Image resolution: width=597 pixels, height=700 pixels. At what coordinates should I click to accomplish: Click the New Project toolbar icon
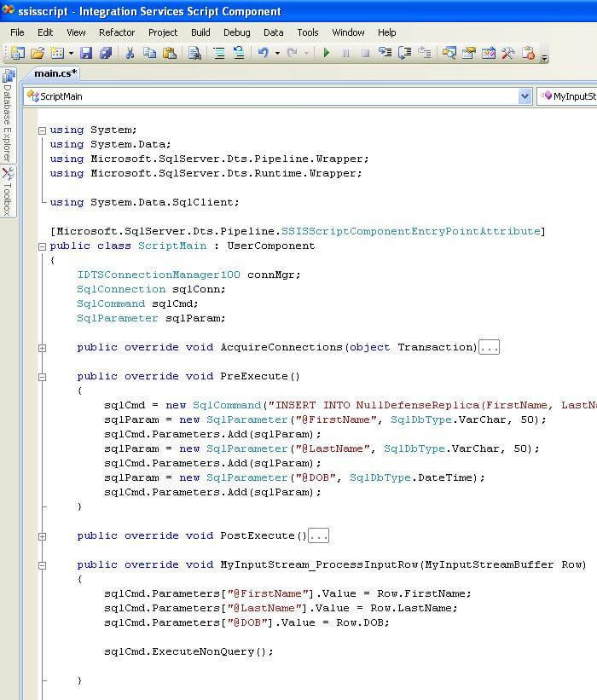click(17, 53)
